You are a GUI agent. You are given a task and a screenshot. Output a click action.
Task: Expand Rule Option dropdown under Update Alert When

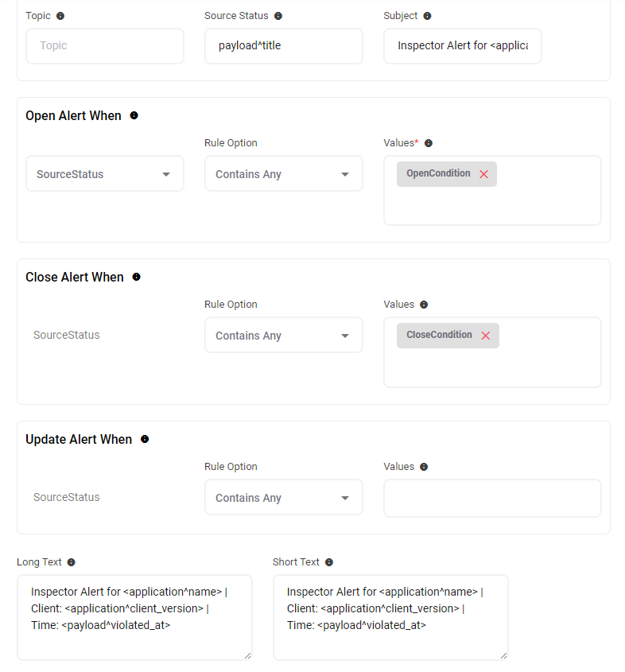point(283,498)
